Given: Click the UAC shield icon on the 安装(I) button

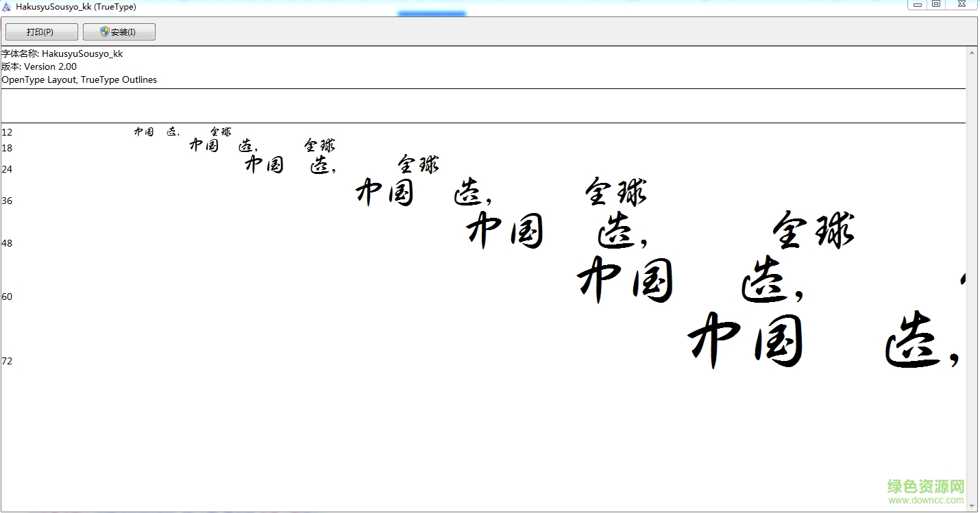Looking at the screenshot, I should tap(103, 31).
